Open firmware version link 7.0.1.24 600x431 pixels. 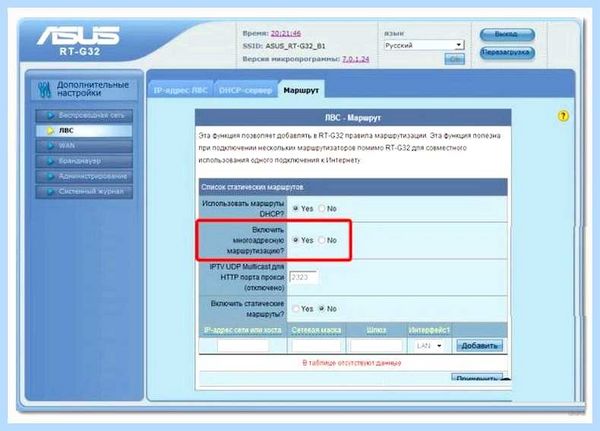(355, 59)
